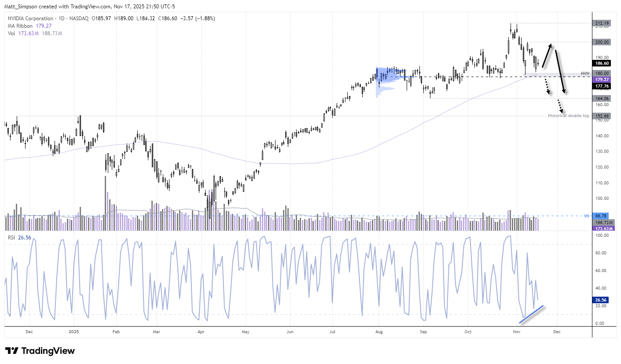Click the 2025 label on the time axis
The image size is (621, 364).
74,331
